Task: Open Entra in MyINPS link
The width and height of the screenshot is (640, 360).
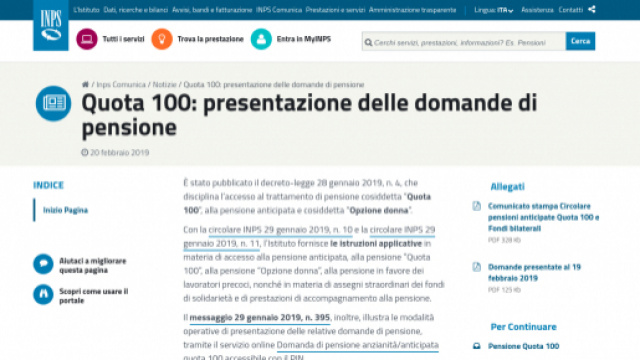Action: 304,39
